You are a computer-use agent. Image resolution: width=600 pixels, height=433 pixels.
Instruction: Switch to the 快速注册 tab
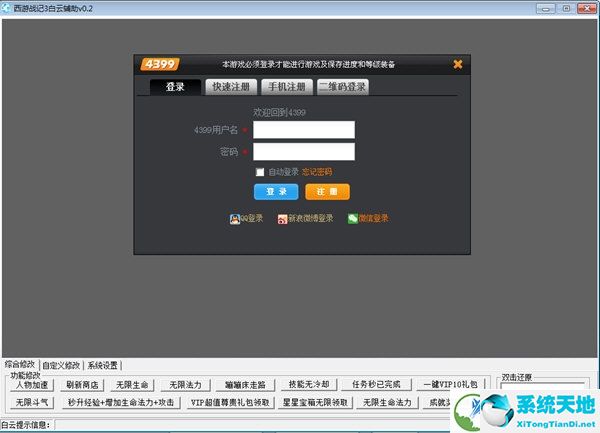pyautogui.click(x=231, y=87)
